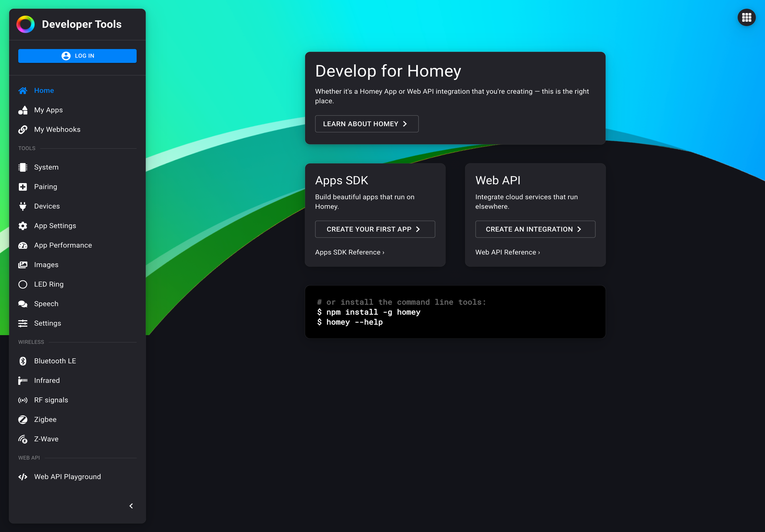Click the Bluetooth LE icon
This screenshot has width=765, height=532.
[x=23, y=361]
